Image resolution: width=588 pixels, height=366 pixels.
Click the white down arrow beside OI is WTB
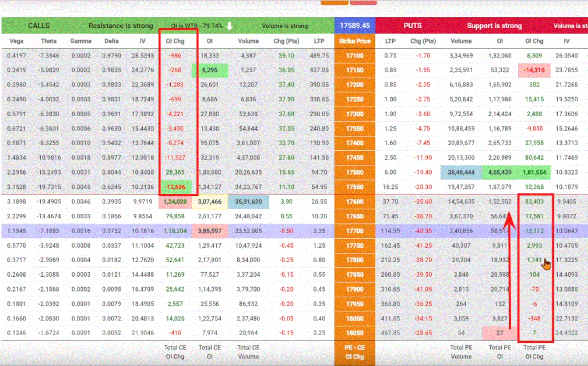point(230,26)
